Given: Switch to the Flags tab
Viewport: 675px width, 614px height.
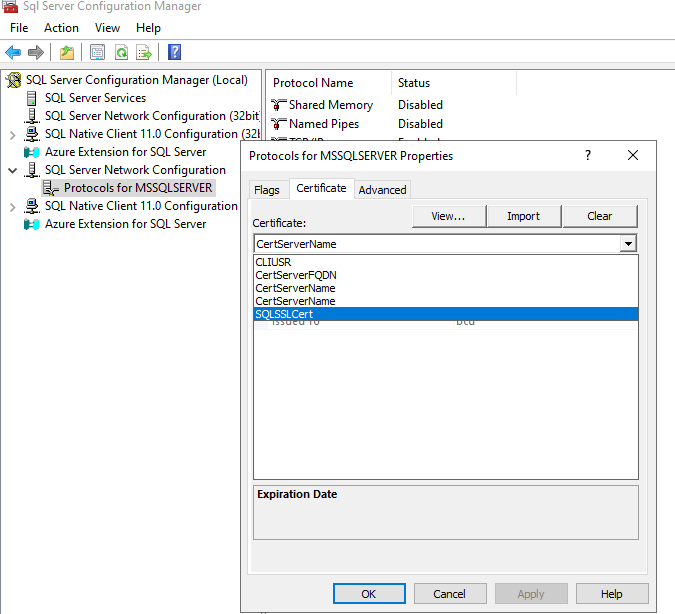Looking at the screenshot, I should 267,190.
